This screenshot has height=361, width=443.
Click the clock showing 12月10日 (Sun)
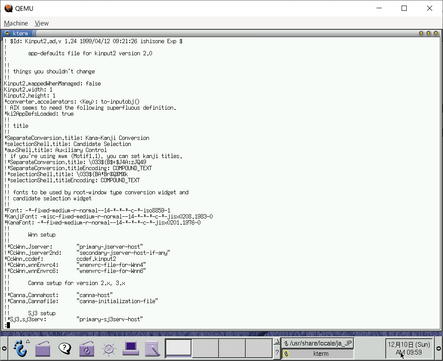[409, 348]
